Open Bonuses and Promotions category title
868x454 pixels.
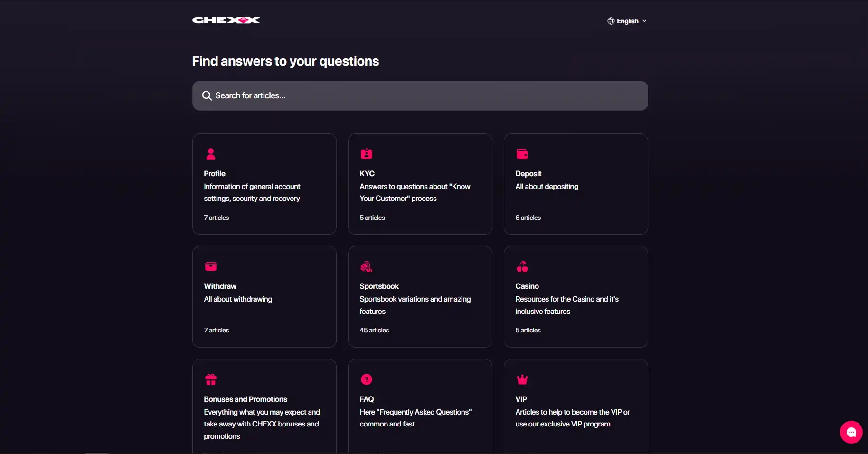(245, 399)
